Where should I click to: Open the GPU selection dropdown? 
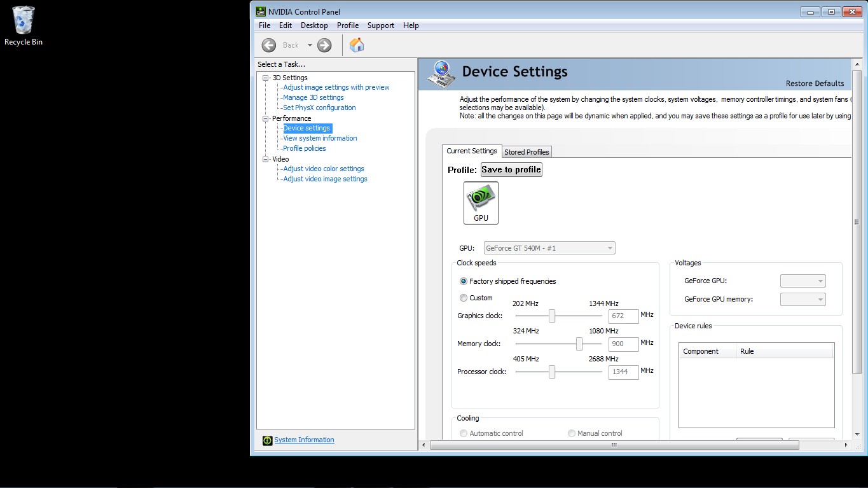tap(549, 248)
